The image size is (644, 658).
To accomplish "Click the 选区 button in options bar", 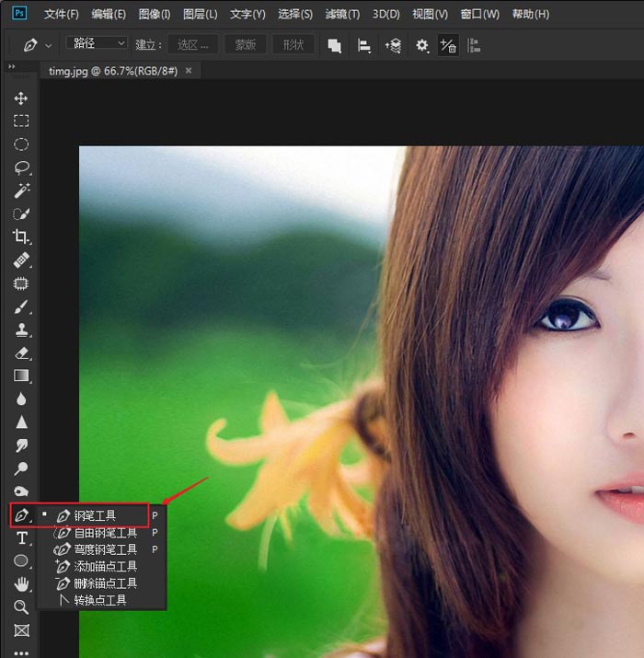I will [x=193, y=45].
